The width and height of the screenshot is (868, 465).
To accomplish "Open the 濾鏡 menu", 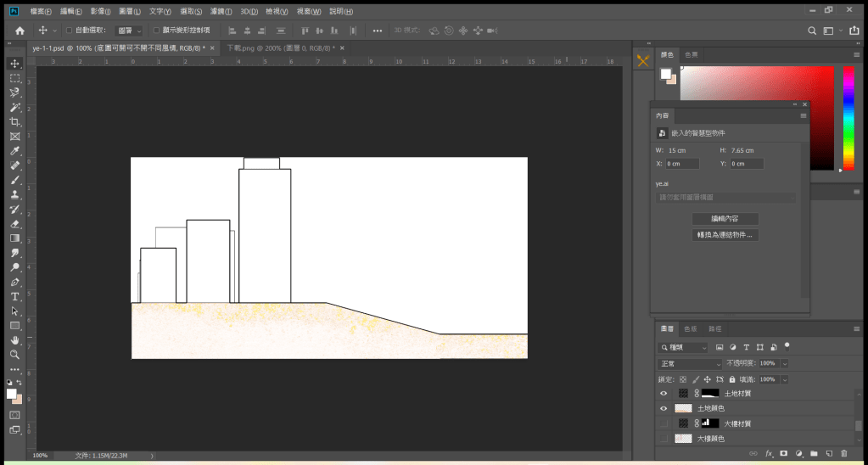I will click(x=220, y=12).
